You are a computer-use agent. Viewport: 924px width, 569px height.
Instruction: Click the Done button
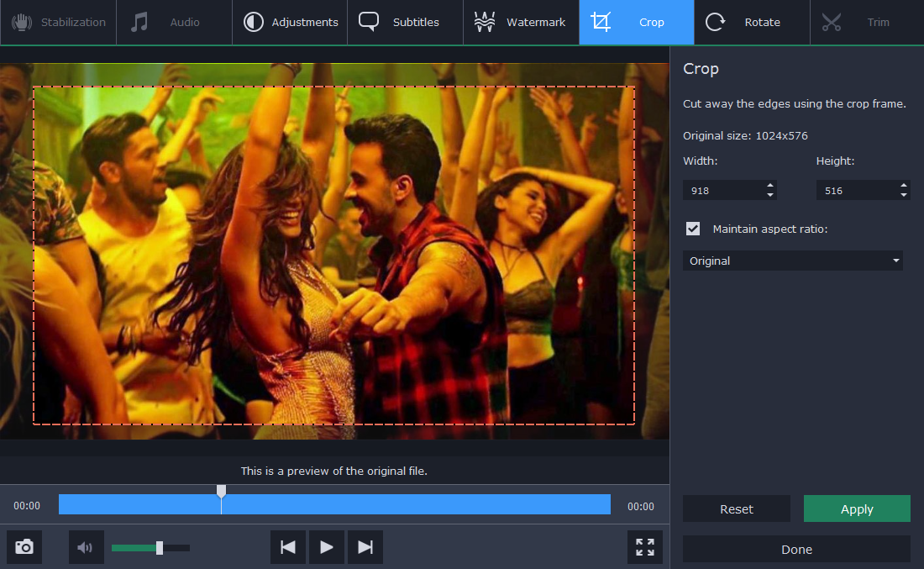[796, 549]
